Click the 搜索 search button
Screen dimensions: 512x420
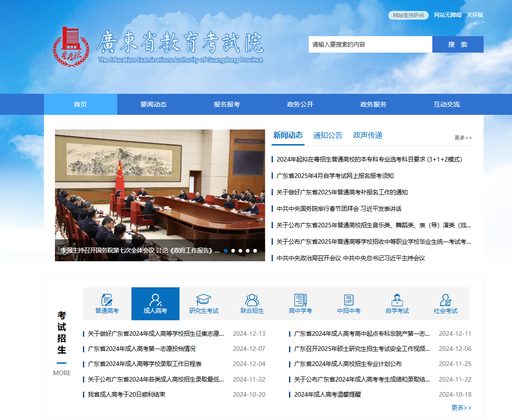458,44
